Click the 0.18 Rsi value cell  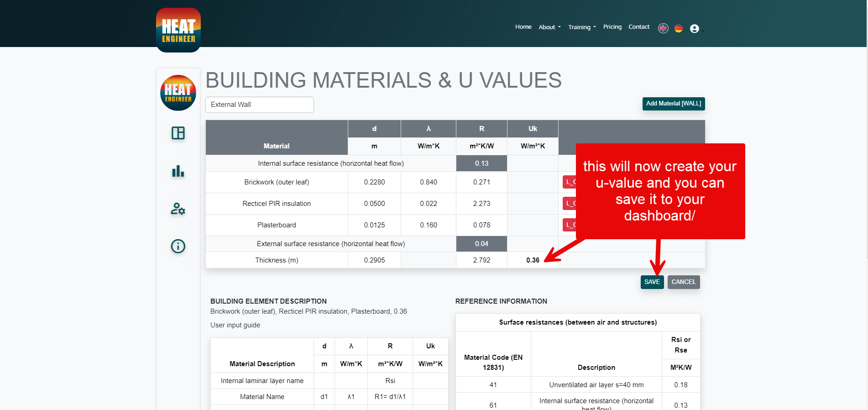tap(681, 385)
